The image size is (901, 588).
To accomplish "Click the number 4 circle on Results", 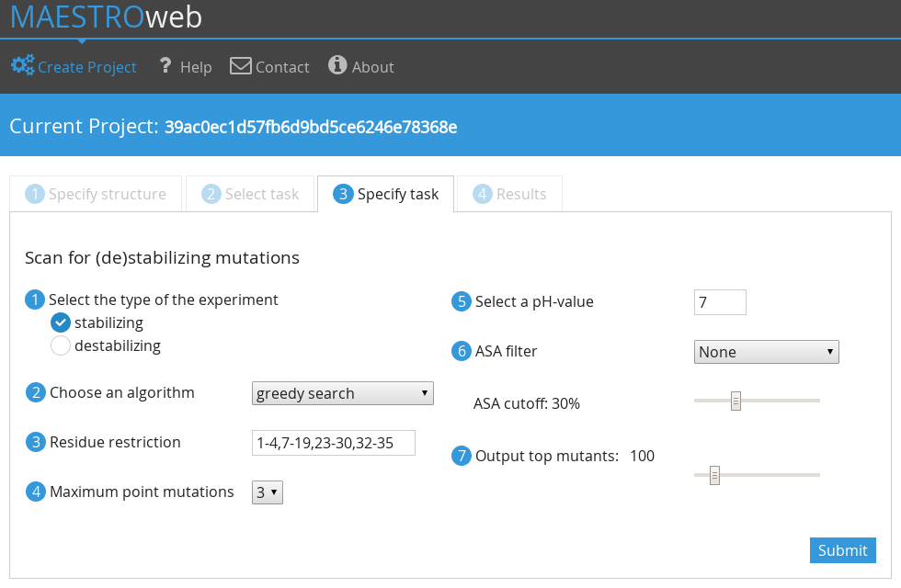I will 483,194.
